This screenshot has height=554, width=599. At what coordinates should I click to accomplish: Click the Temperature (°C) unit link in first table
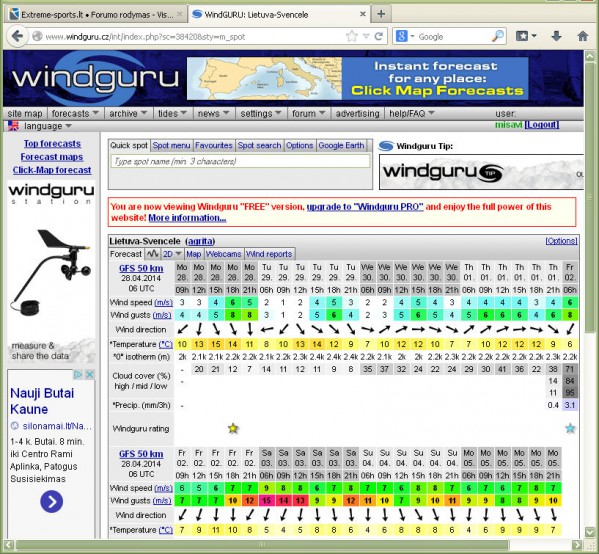166,344
